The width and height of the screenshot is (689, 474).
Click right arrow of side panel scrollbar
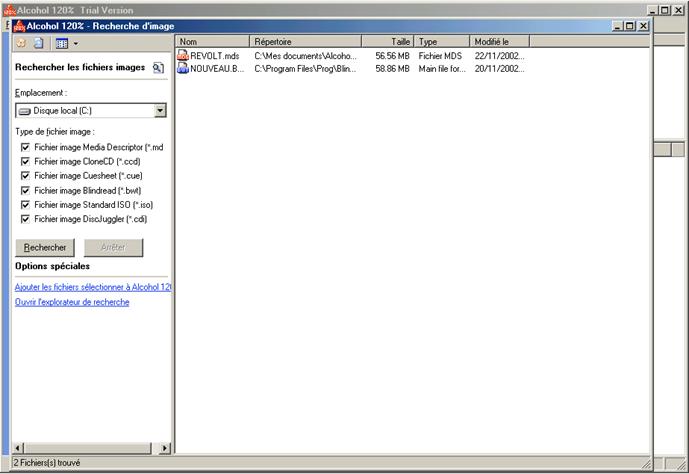pos(165,448)
